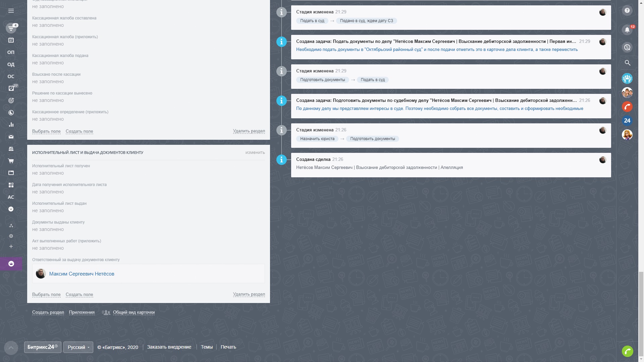This screenshot has height=362, width=644.
Task: Open mail envelope icon in sidebar
Action: 11,137
